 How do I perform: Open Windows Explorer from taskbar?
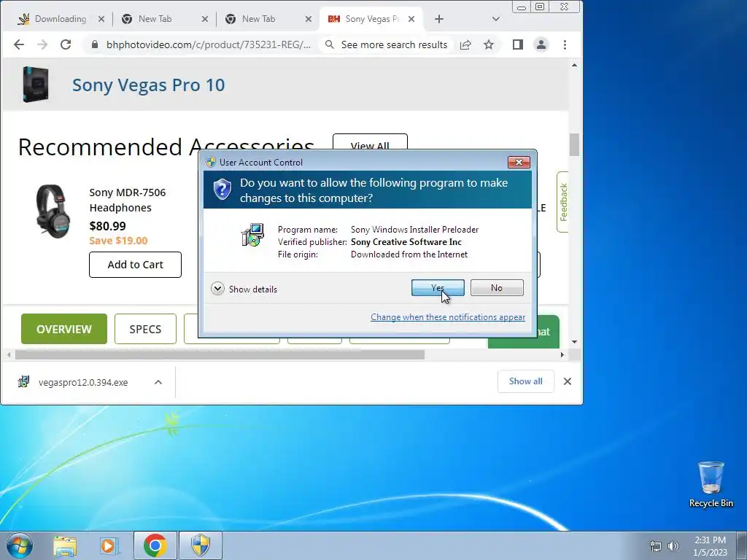point(65,546)
